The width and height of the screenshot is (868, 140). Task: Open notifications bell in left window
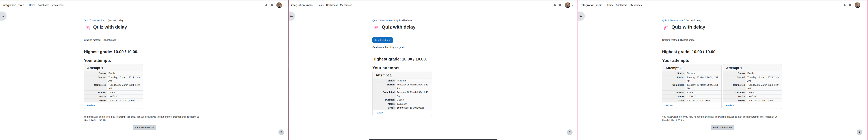266,5
